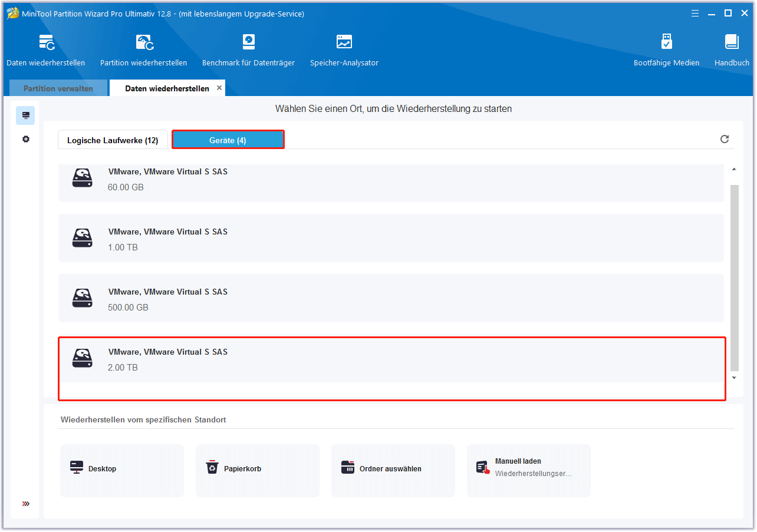Click Manuell laden button

click(529, 470)
